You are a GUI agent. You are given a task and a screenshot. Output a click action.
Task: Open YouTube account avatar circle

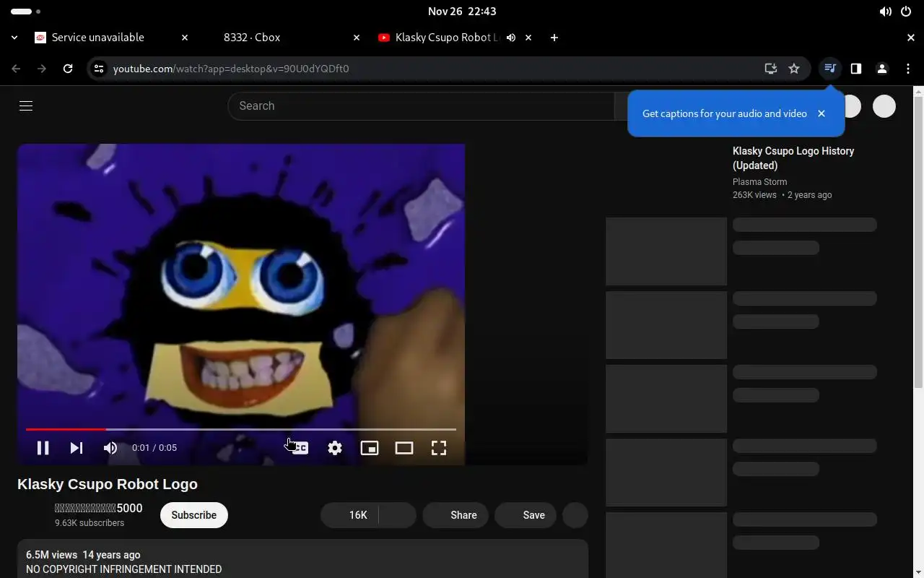884,106
